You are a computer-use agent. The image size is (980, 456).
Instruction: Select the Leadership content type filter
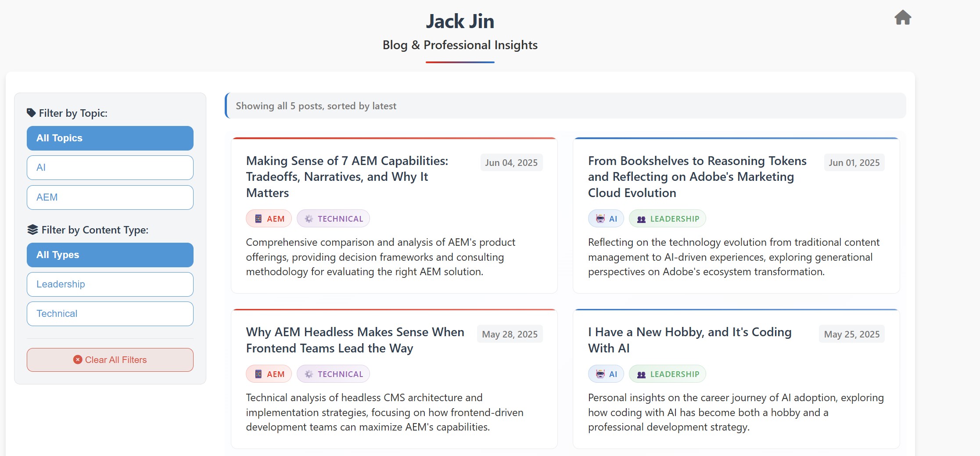(110, 284)
